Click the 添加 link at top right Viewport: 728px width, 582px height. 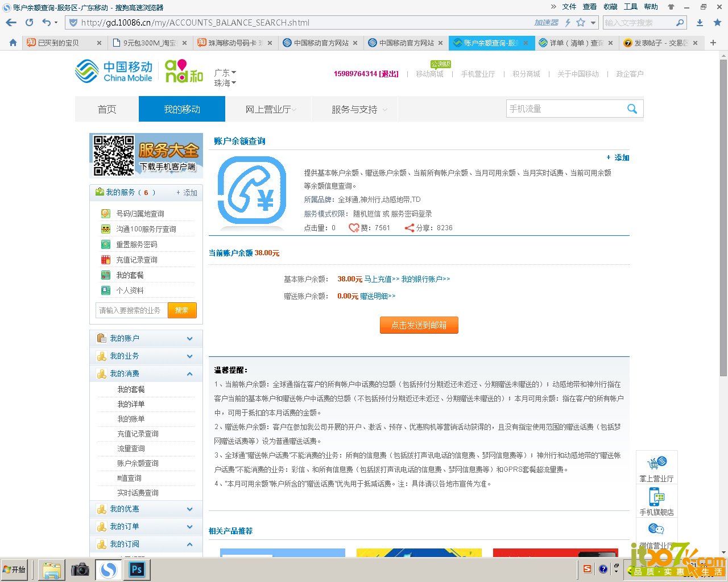click(x=618, y=157)
